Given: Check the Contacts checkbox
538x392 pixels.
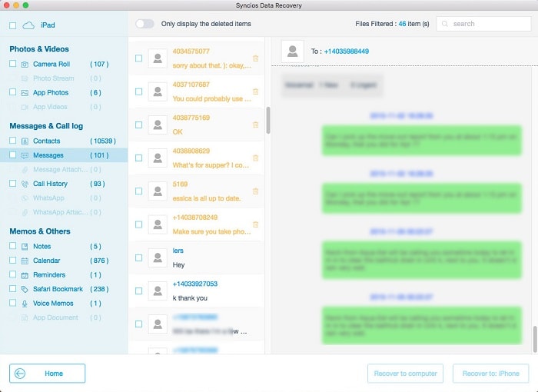Looking at the screenshot, I should pos(13,141).
